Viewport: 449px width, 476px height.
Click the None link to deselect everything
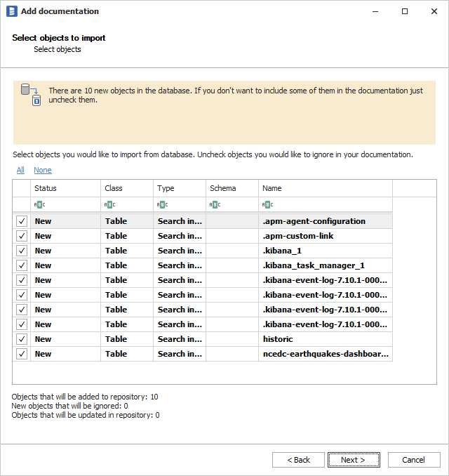pos(42,170)
